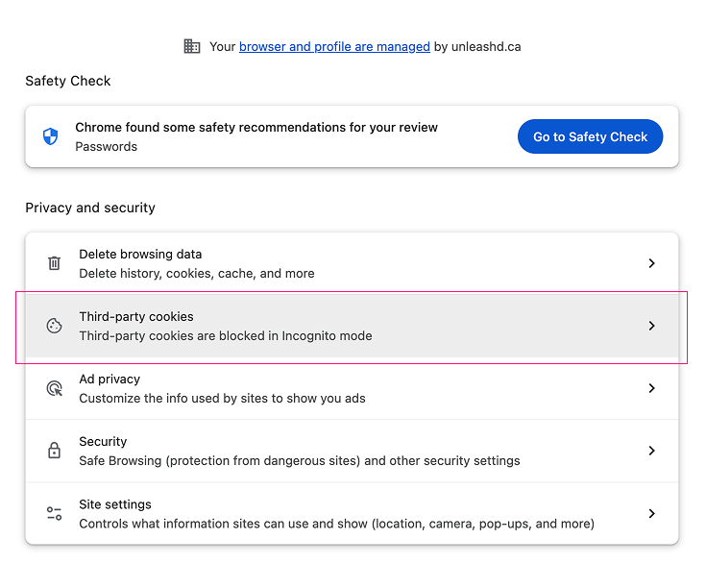Open Site settings with its right chevron
This screenshot has height=588, width=706.
pyautogui.click(x=651, y=514)
